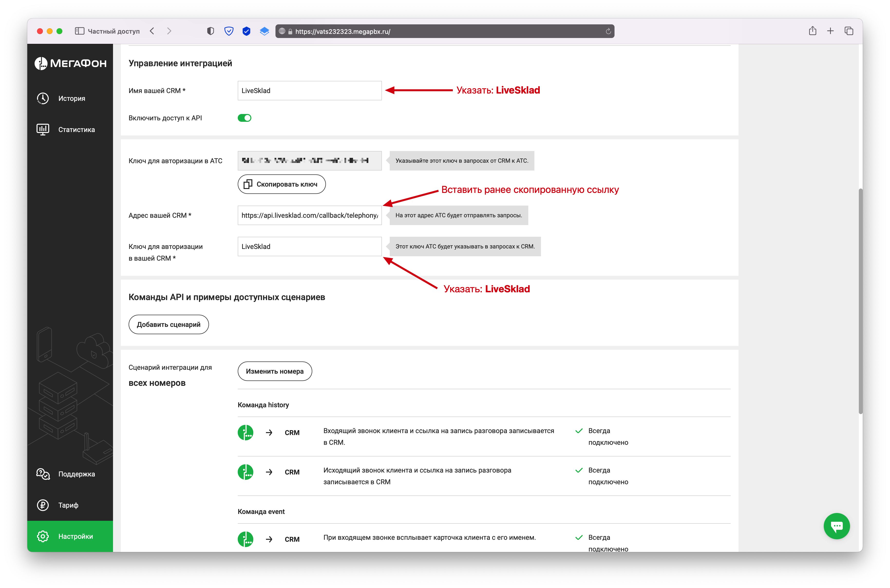Open the Поддержка sidebar section
The width and height of the screenshot is (890, 588).
pyautogui.click(x=70, y=474)
